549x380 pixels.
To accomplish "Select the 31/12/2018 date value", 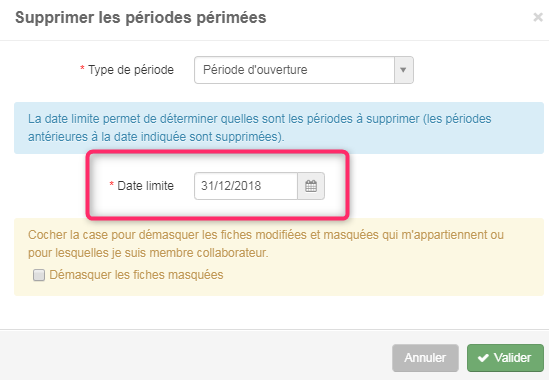I will 231,186.
